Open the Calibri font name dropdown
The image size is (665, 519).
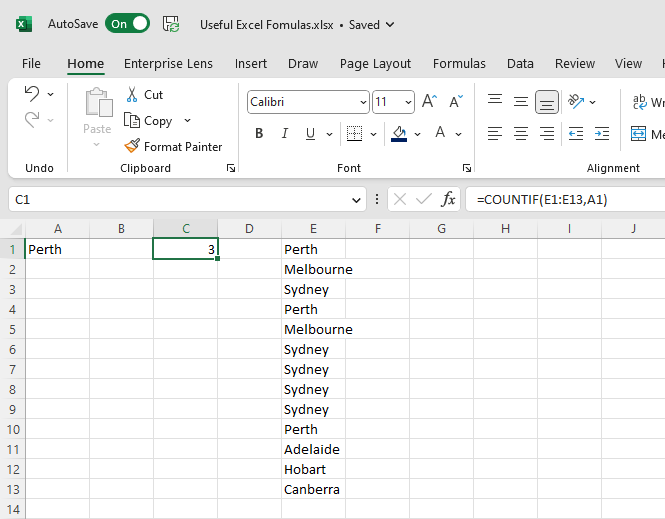362,102
